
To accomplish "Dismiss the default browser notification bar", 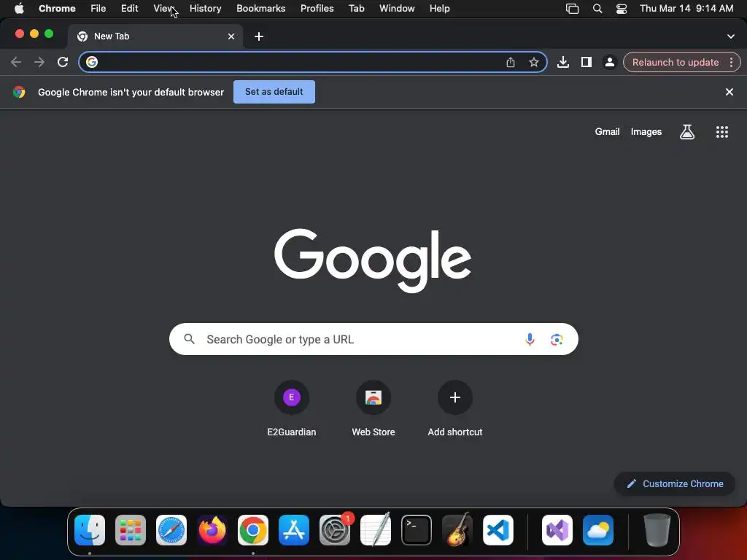I will 729,92.
